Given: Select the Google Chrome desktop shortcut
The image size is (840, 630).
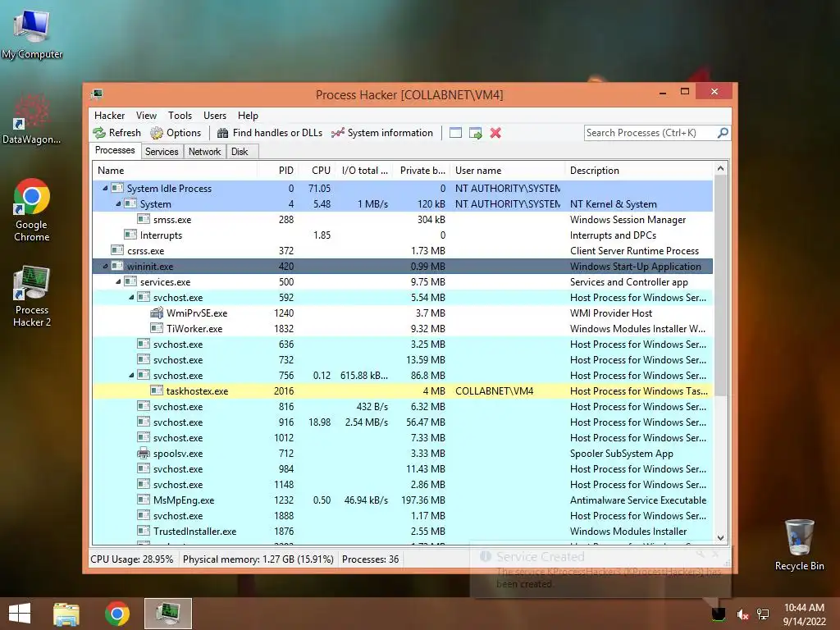Looking at the screenshot, I should click(32, 210).
